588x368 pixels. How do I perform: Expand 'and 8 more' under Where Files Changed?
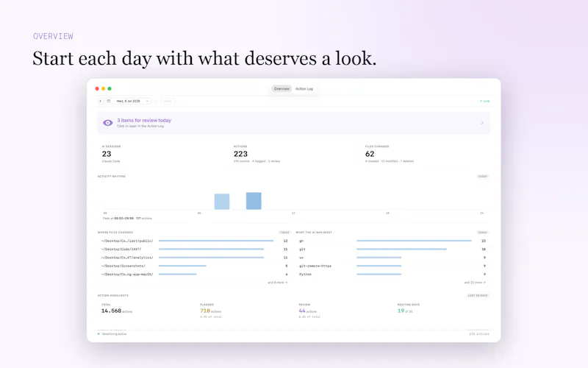pyautogui.click(x=278, y=283)
